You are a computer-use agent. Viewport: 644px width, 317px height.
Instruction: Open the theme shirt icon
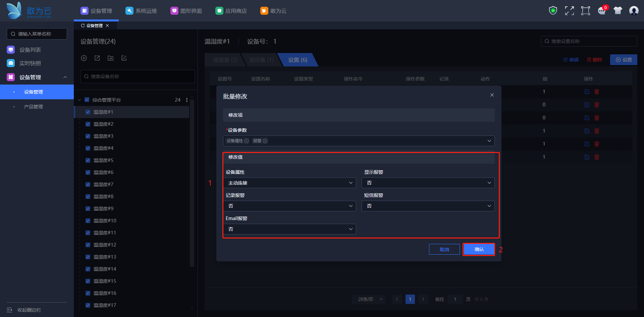point(618,11)
